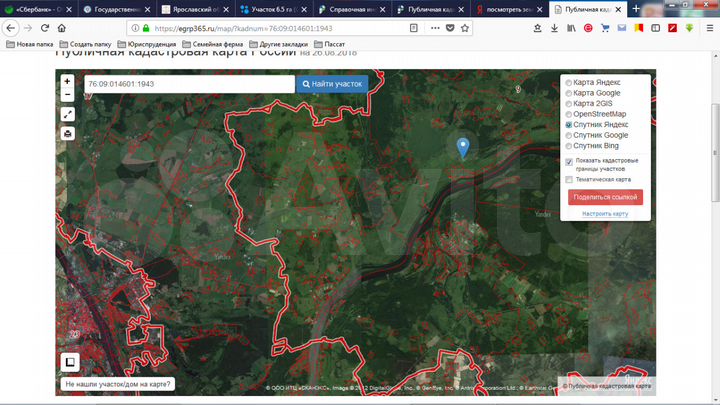Click the browser address bar URL
The image size is (720, 405).
click(x=243, y=28)
